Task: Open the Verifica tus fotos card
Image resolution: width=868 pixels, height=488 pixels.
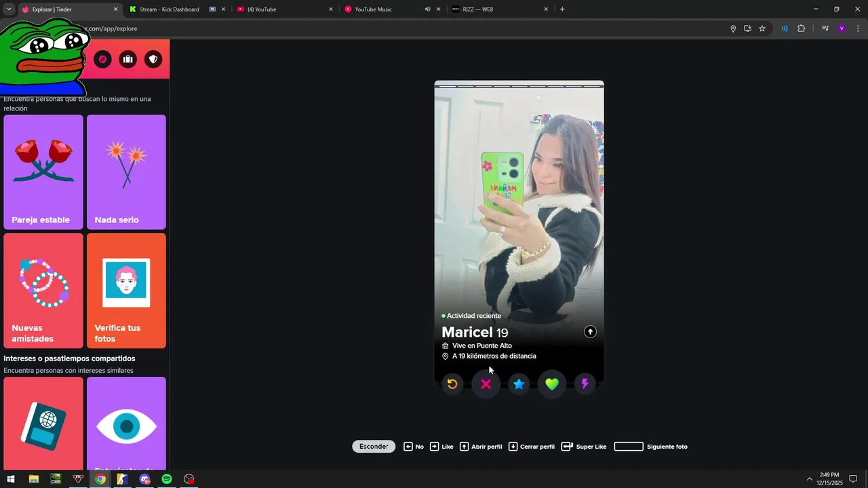Action: [126, 291]
